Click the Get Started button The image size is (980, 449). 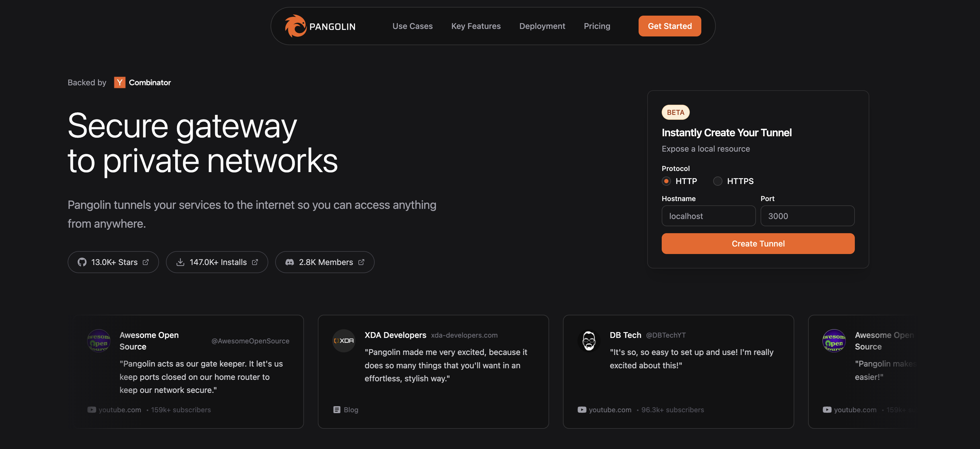670,26
